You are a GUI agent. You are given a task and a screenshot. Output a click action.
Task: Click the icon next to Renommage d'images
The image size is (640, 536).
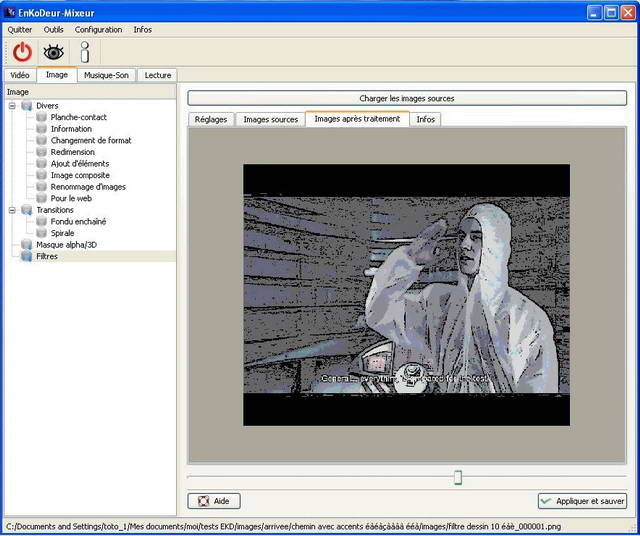pyautogui.click(x=41, y=187)
